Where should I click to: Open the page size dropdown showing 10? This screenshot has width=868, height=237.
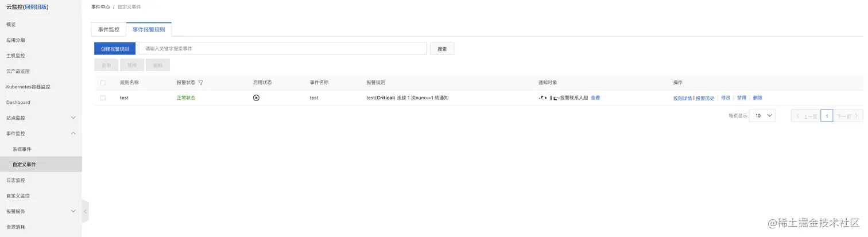tap(762, 115)
